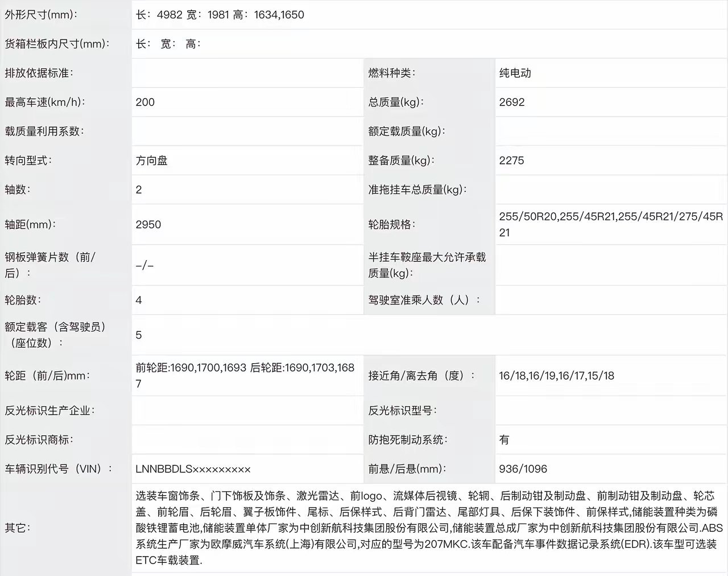Viewport: 728px width, 576px height.
Task: Click curb weight value 2275
Action: 512,161
